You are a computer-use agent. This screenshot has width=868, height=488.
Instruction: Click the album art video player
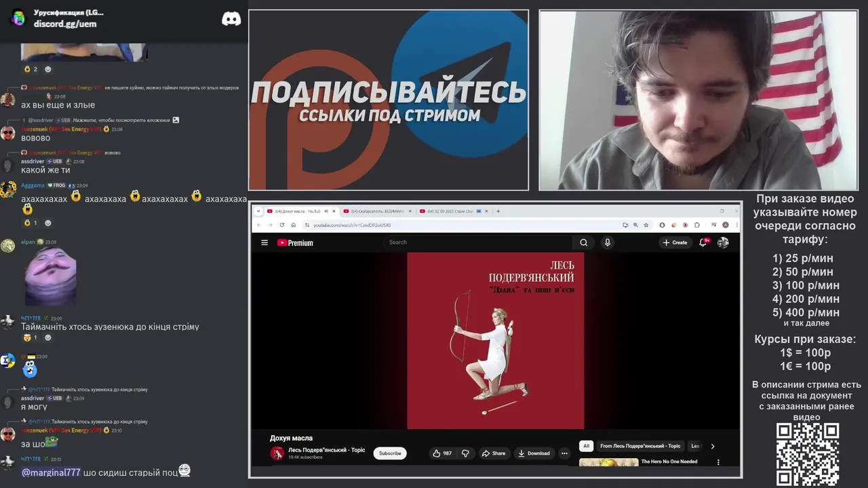pyautogui.click(x=495, y=341)
